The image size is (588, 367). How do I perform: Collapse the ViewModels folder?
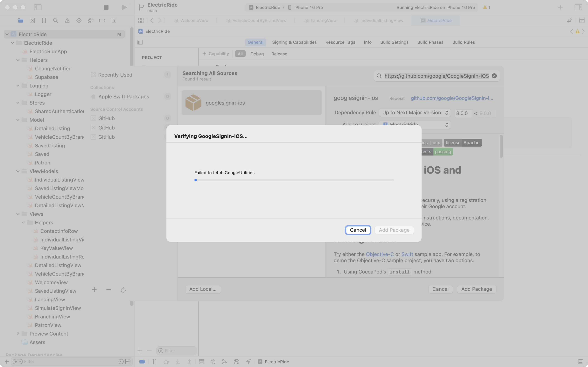click(18, 171)
